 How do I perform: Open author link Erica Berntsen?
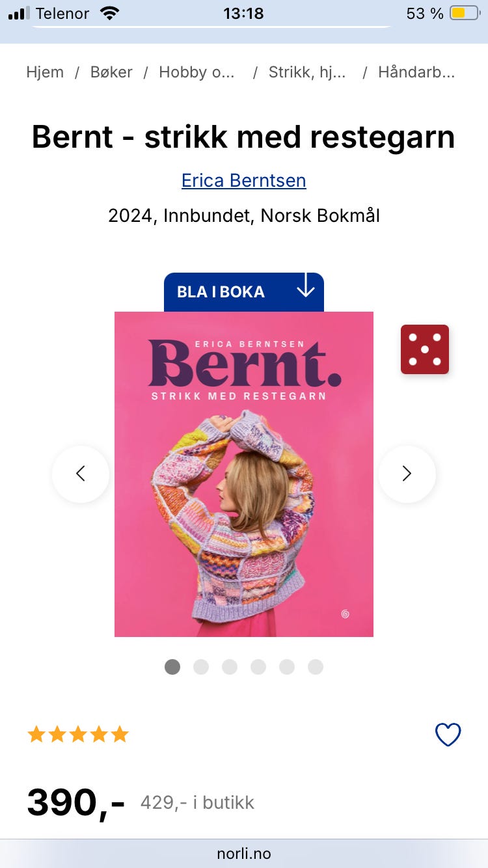coord(244,180)
